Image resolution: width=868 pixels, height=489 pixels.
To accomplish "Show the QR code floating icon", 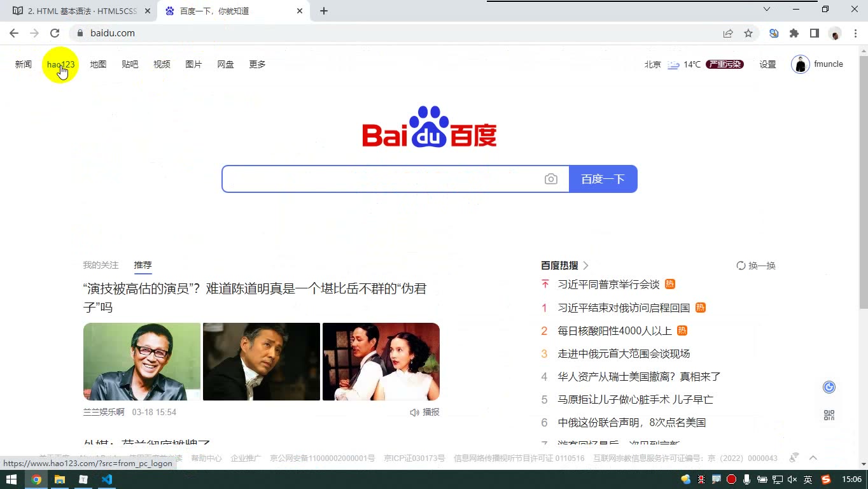I will [829, 415].
